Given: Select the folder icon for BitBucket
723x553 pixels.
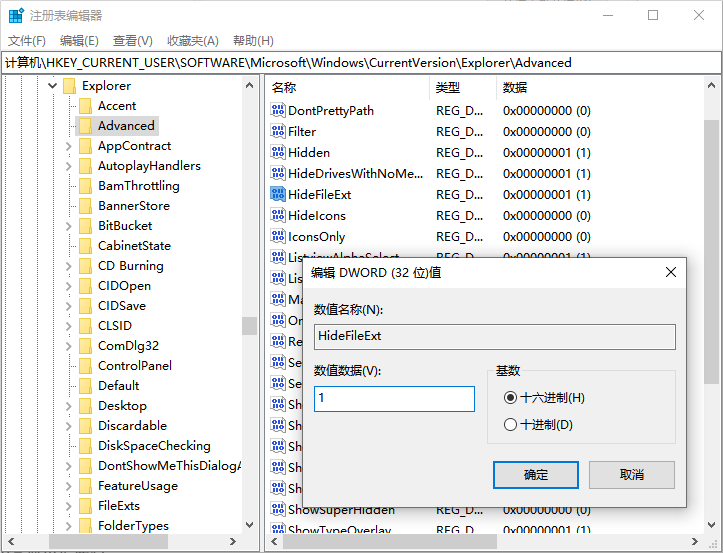Looking at the screenshot, I should pyautogui.click(x=85, y=226).
